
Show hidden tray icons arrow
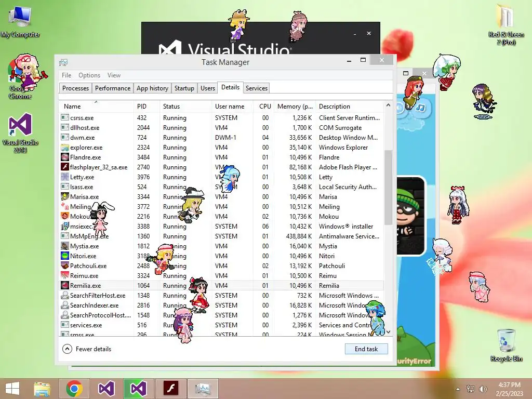[x=458, y=389]
